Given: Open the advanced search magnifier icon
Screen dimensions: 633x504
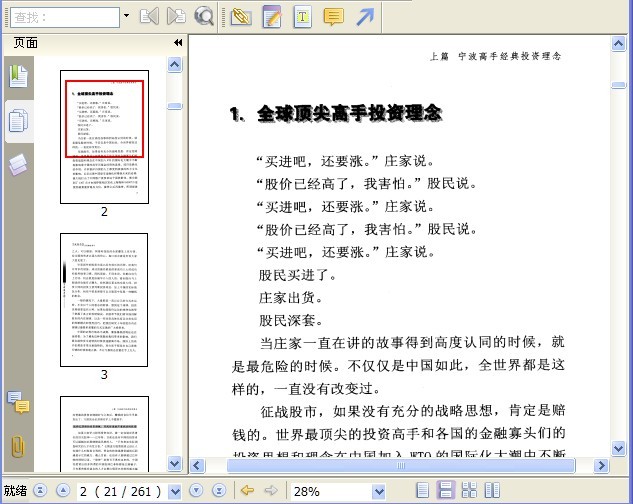Looking at the screenshot, I should point(203,17).
